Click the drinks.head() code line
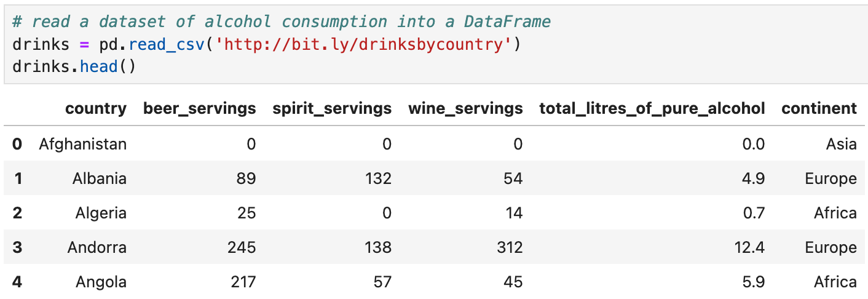The image size is (868, 299). click(x=73, y=66)
